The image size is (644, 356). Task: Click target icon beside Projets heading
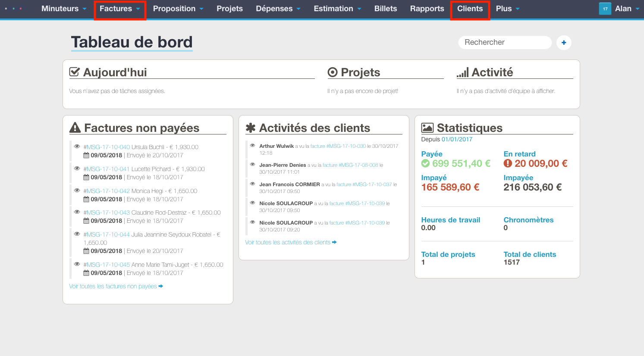333,72
